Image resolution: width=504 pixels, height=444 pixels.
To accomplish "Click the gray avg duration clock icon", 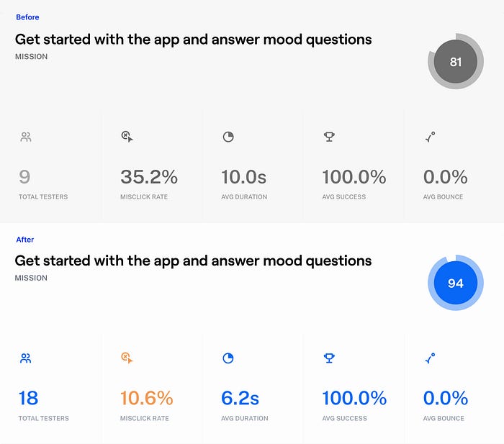I will point(228,137).
